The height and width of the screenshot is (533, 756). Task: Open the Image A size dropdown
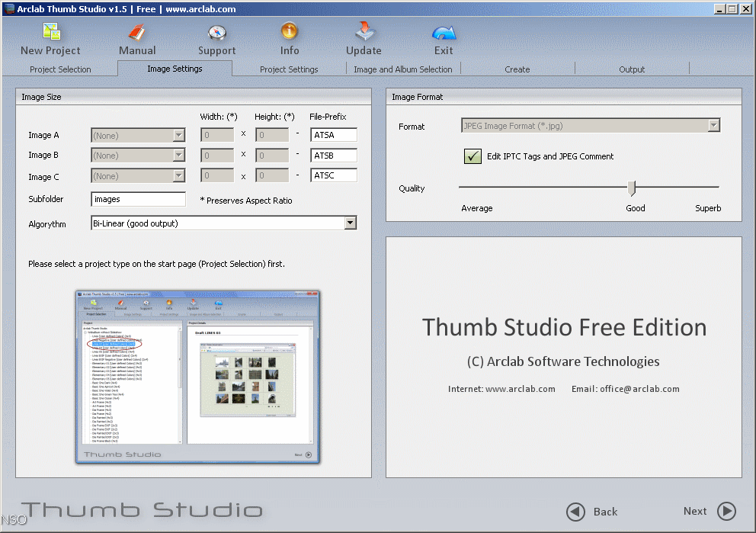pos(138,136)
